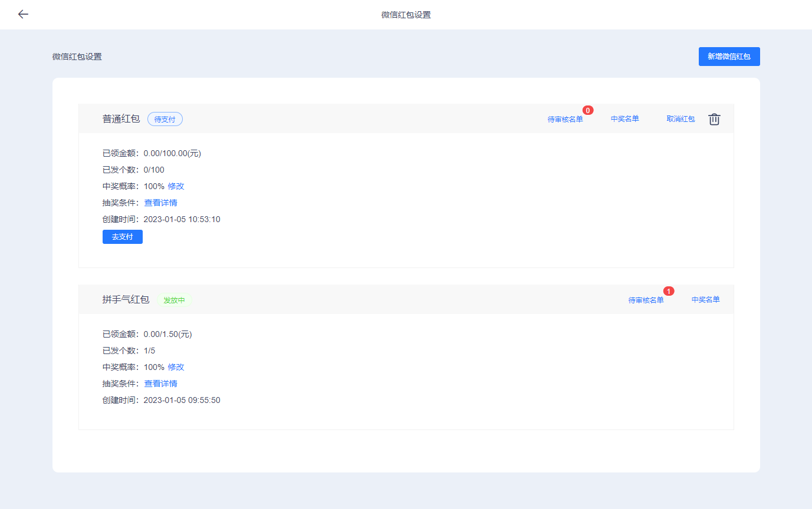Viewport: 812px width, 509px height.
Task: Go back using the left arrow icon
Action: [23, 14]
